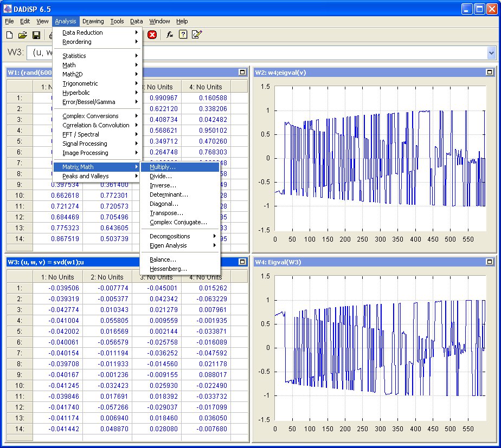The image size is (501, 448).
Task: Maximize the W1 window using its box icon
Action: pyautogui.click(x=242, y=72)
